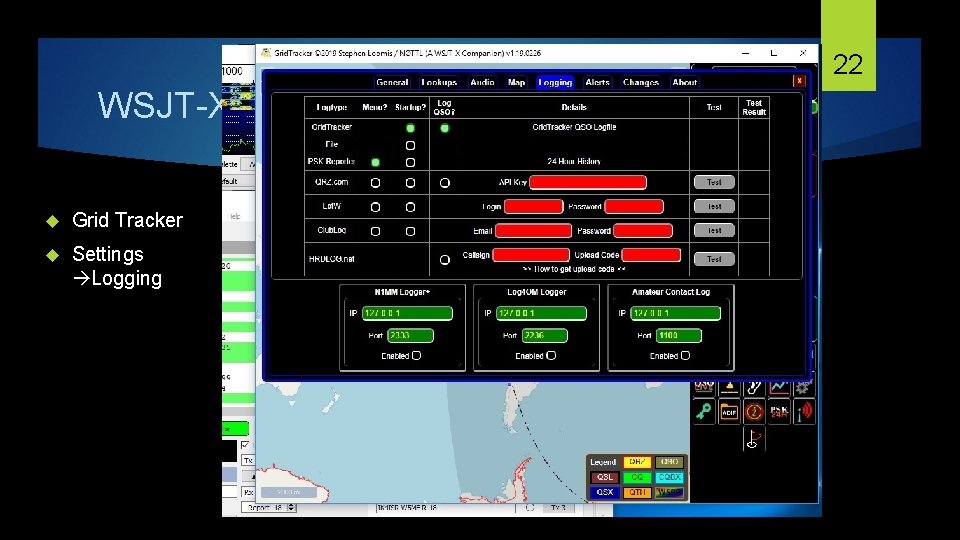Enable PSK Reporter Startup option

coord(410,162)
